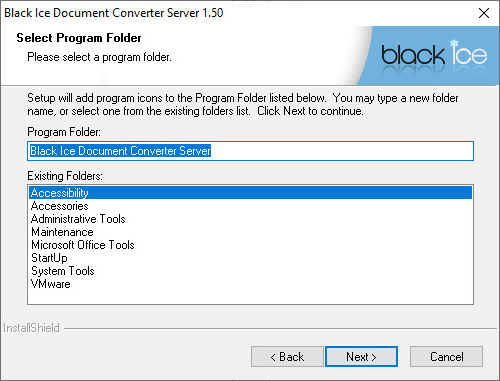Click the Select Program Folder heading
This screenshot has height=381, width=500.
point(79,38)
